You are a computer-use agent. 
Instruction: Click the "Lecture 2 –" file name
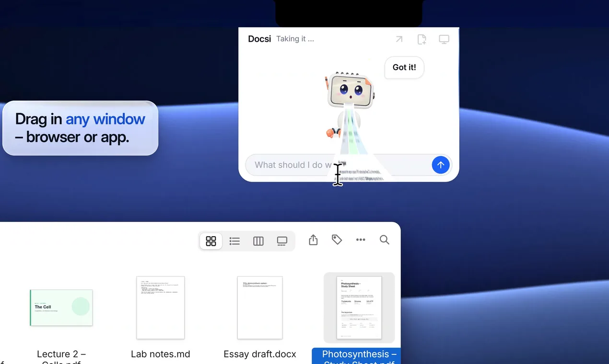click(61, 354)
